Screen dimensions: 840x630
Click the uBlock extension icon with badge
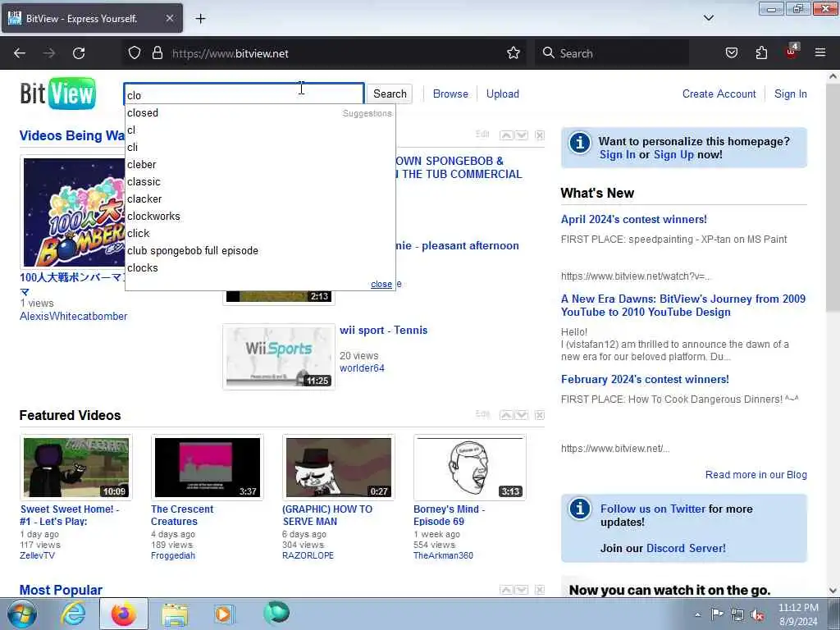click(x=792, y=52)
